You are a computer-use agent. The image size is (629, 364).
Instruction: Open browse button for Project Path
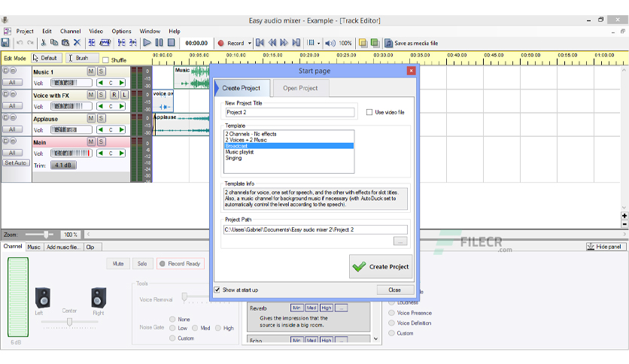[400, 241]
